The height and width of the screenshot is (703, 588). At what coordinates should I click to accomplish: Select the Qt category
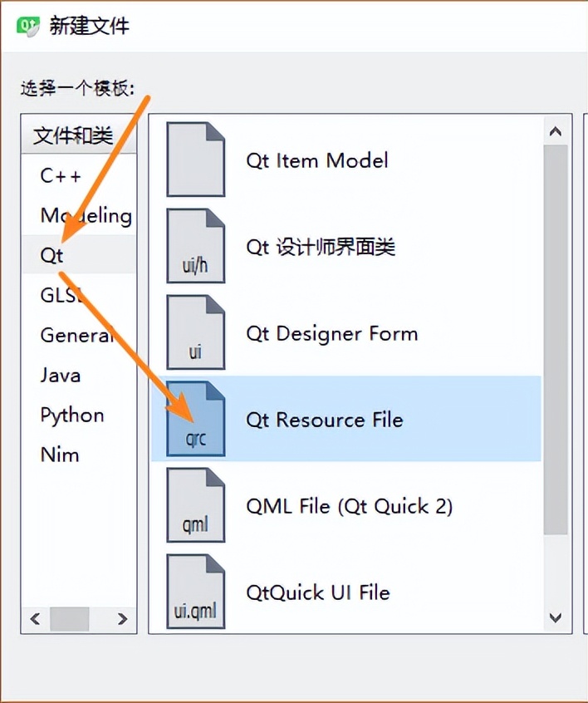pyautogui.click(x=51, y=255)
